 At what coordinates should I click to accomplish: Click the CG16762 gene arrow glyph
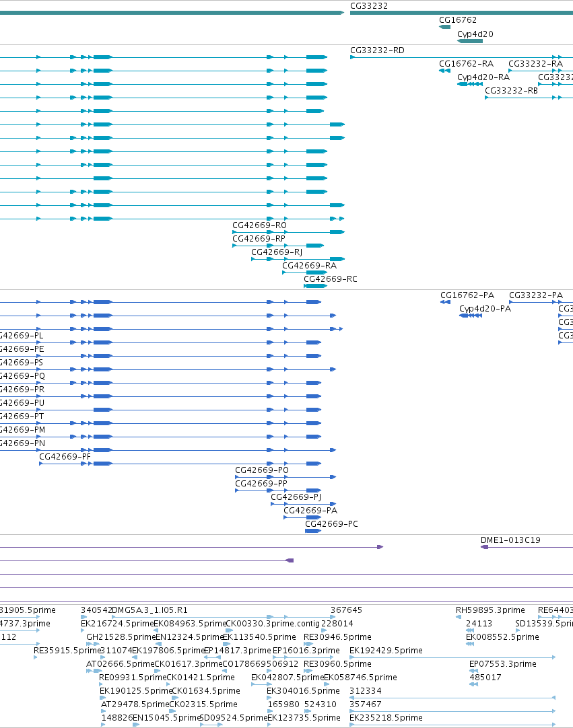(445, 27)
